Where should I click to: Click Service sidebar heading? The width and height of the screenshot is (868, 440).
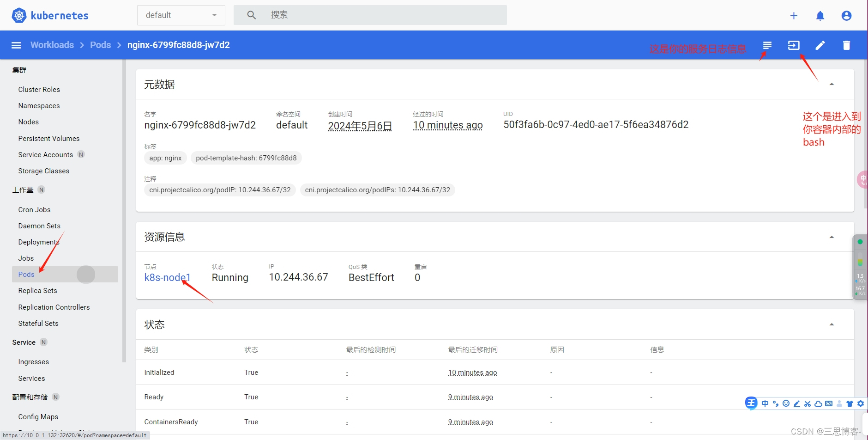coord(24,342)
